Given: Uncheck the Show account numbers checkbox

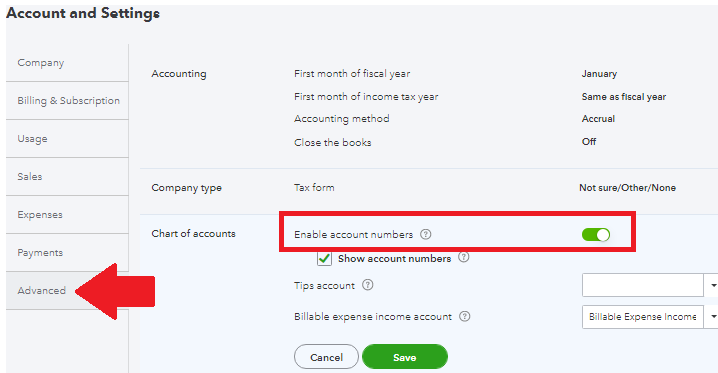Looking at the screenshot, I should pos(324,259).
